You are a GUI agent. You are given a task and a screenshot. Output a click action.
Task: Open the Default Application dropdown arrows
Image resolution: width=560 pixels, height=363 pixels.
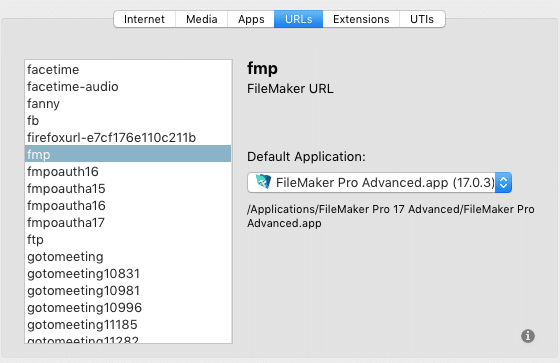pos(504,183)
